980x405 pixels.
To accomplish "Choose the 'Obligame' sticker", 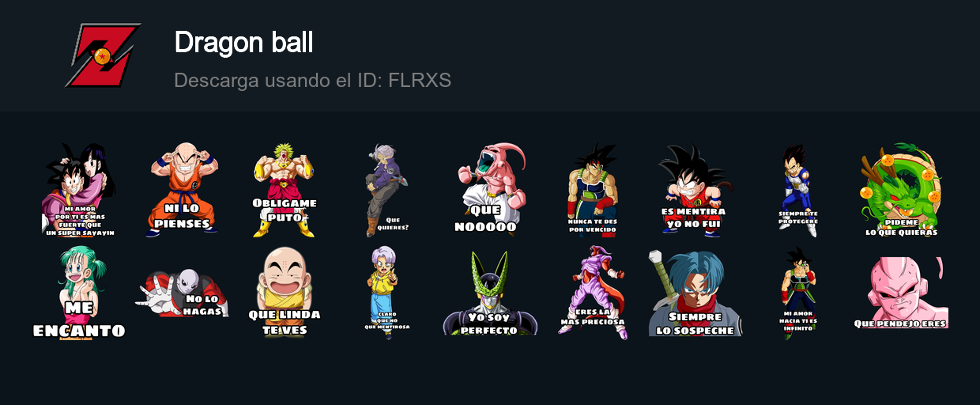I will coord(285,190).
